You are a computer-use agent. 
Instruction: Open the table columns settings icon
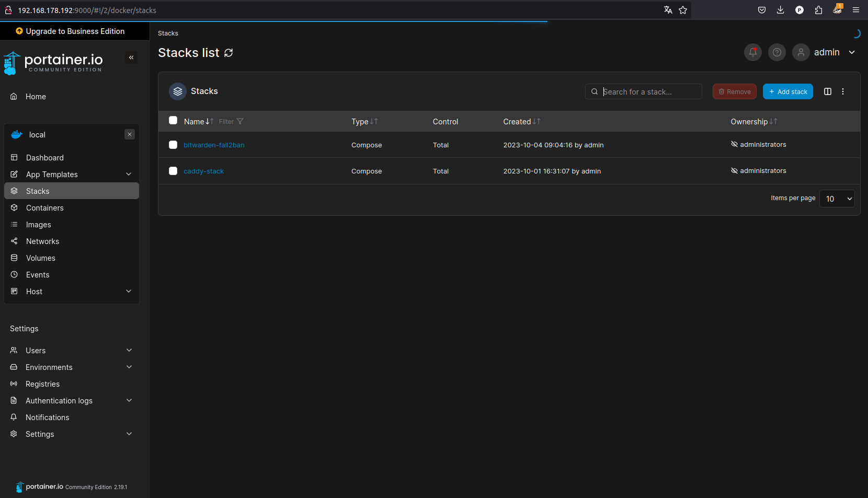[x=827, y=91]
